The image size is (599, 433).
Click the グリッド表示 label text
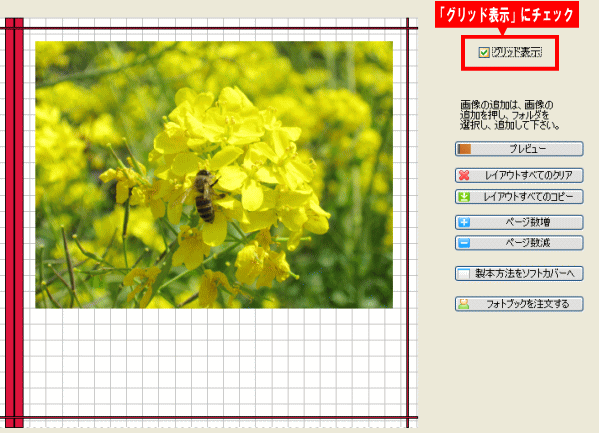tap(517, 52)
